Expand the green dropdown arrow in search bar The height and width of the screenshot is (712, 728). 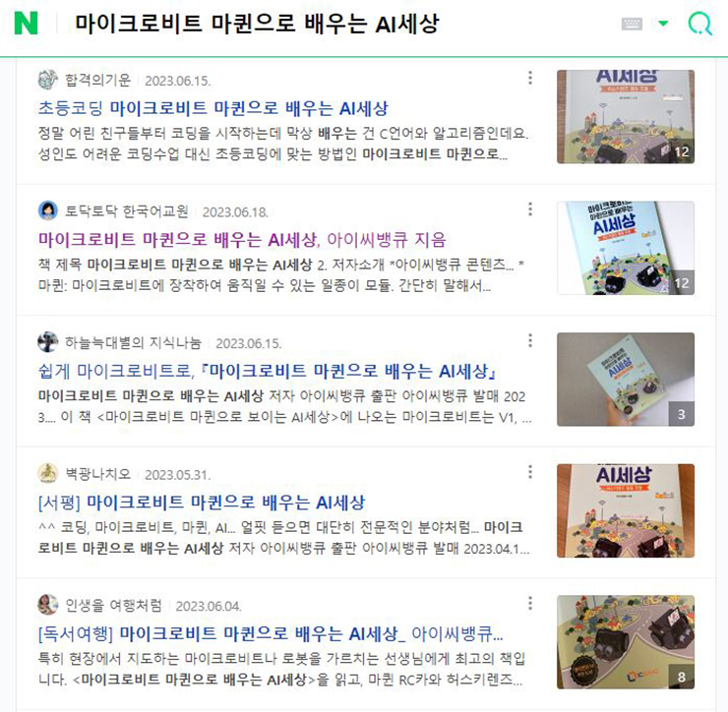tap(663, 24)
